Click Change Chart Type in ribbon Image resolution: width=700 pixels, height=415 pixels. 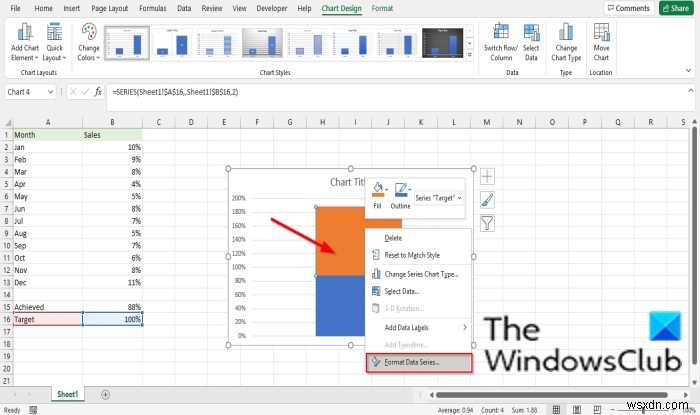pyautogui.click(x=566, y=42)
